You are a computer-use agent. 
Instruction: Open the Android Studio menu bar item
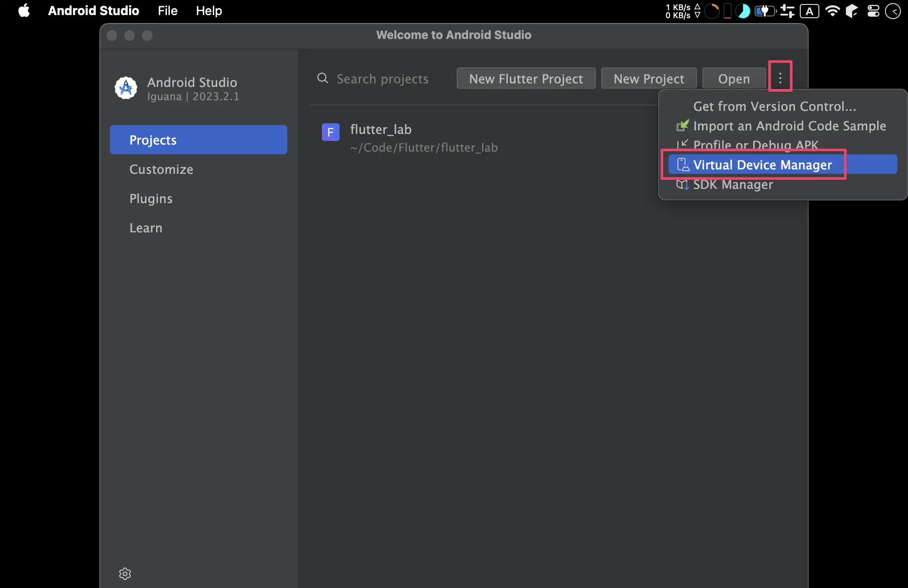[94, 11]
